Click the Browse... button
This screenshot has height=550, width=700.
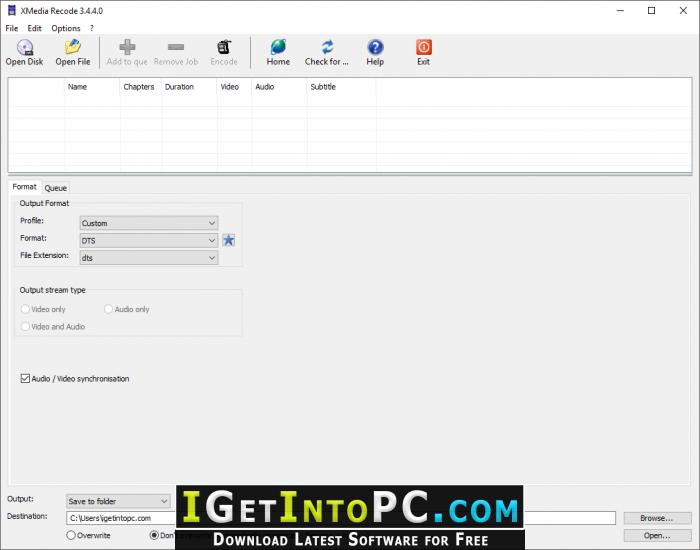pyautogui.click(x=657, y=518)
